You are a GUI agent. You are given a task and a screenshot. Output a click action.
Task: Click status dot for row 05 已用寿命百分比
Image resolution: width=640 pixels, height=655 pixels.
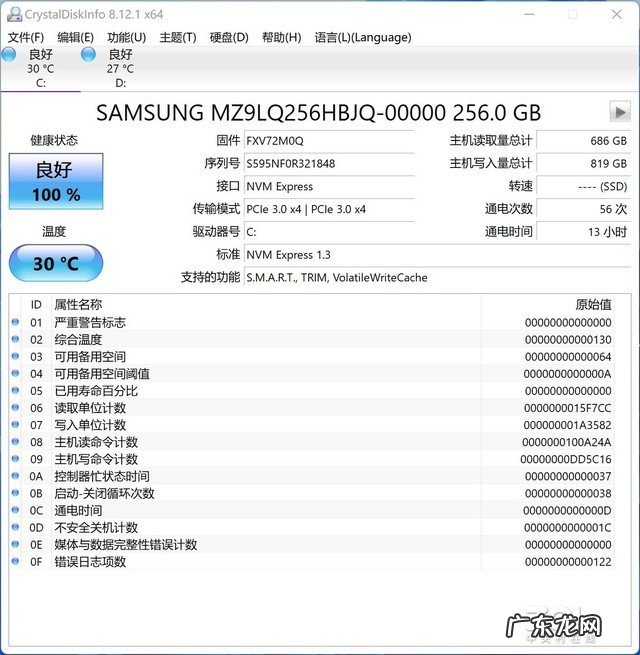15,390
